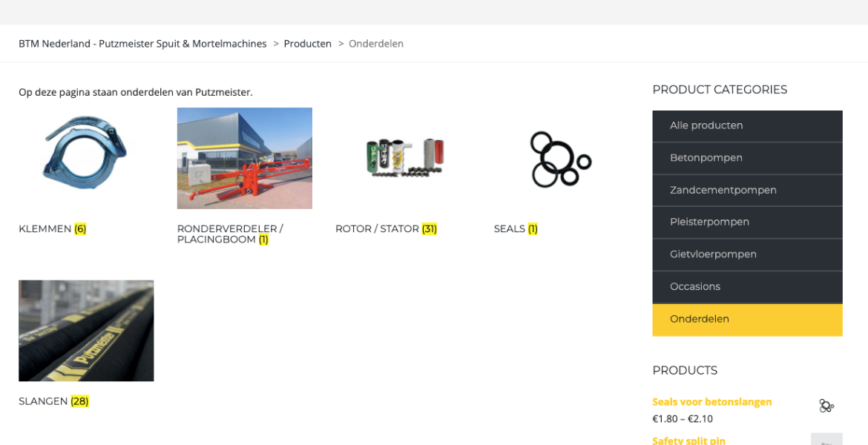The width and height of the screenshot is (868, 445).
Task: Select Occasions category
Action: (747, 287)
